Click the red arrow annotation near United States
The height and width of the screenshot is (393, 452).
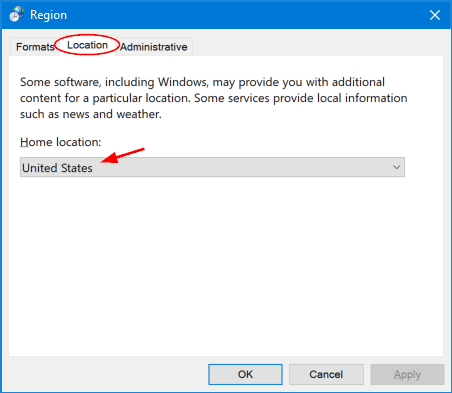[x=122, y=156]
